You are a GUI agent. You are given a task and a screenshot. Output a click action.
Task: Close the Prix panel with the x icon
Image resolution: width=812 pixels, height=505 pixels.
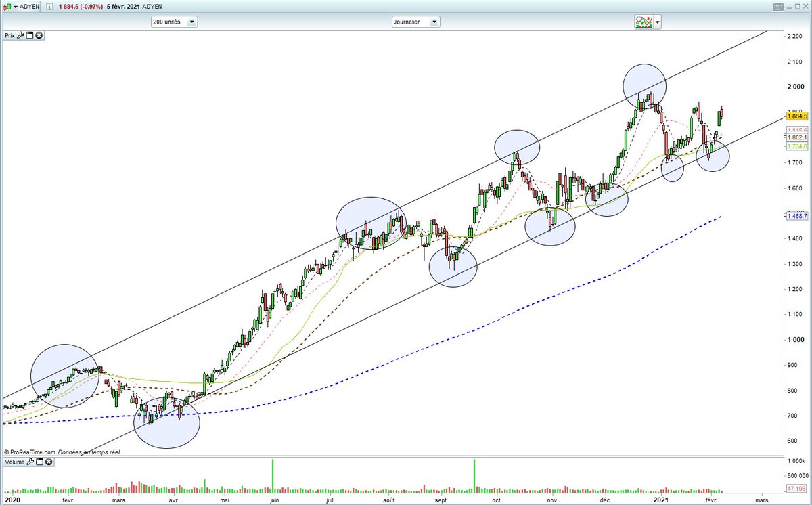click(x=39, y=35)
